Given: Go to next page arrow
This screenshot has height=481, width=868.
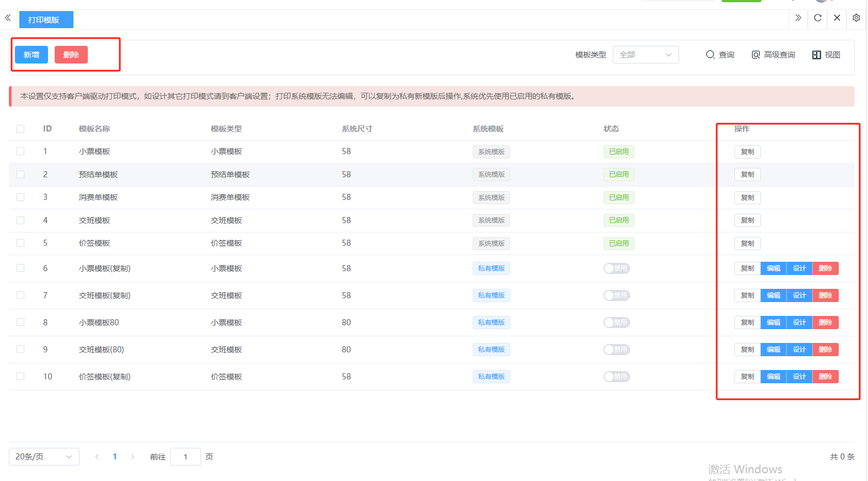Looking at the screenshot, I should click(133, 457).
